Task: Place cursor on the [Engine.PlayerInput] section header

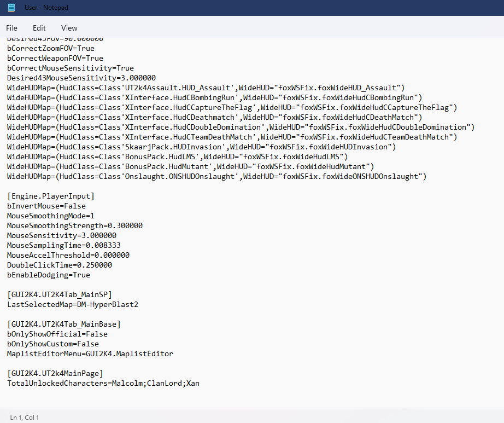Action: [50, 196]
